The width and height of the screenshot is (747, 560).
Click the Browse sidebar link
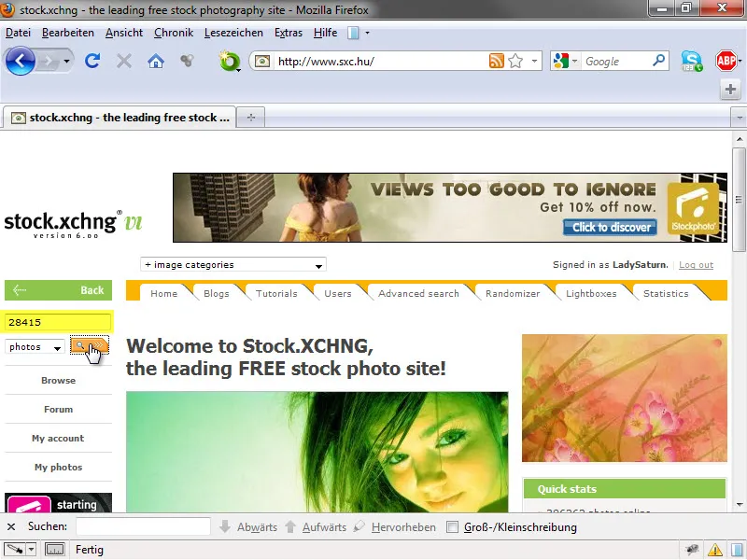[x=58, y=381]
